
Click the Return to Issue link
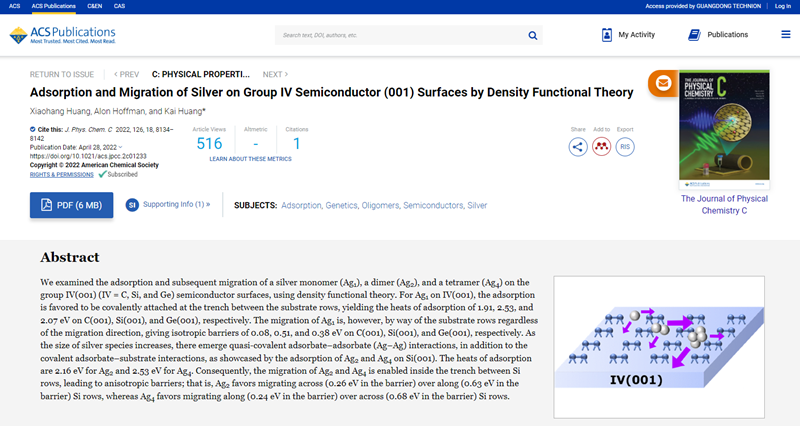pos(62,74)
